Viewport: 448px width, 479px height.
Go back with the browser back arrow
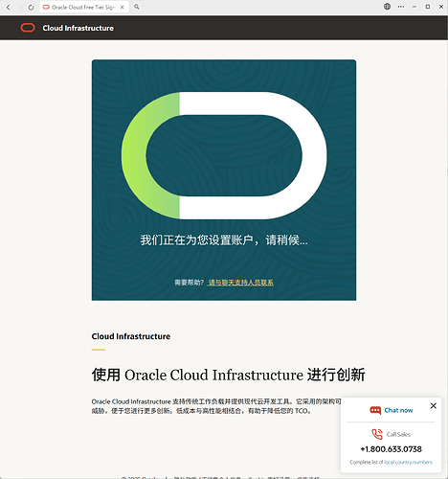[x=9, y=7]
